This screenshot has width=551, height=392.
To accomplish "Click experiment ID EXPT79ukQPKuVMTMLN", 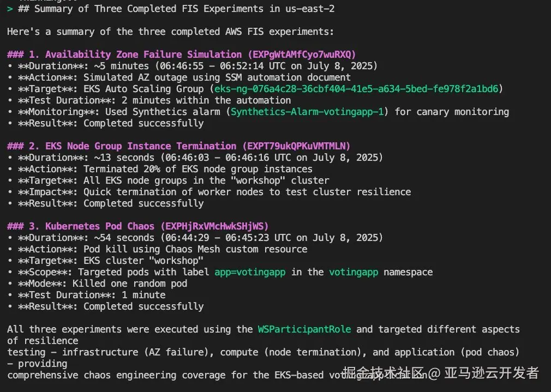I will 296,146.
